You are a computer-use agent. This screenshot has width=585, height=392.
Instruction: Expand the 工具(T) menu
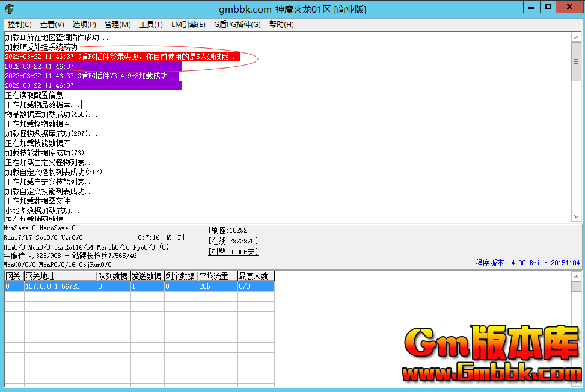click(151, 25)
